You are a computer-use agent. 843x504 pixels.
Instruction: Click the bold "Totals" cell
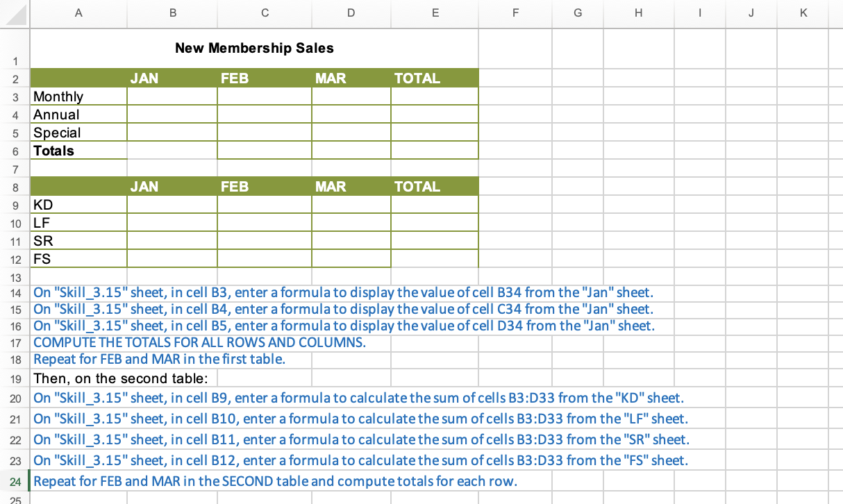tap(78, 151)
